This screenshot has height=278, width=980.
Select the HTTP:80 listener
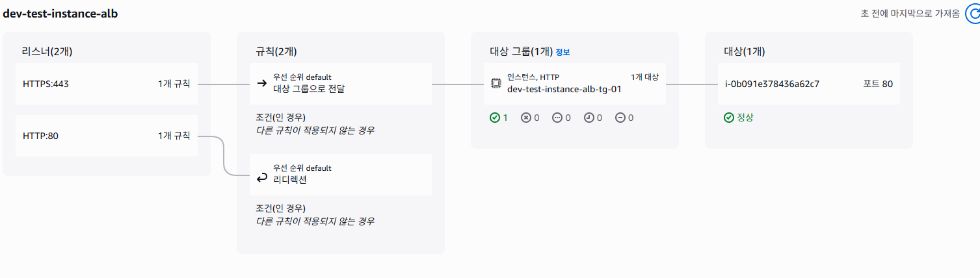[41, 136]
